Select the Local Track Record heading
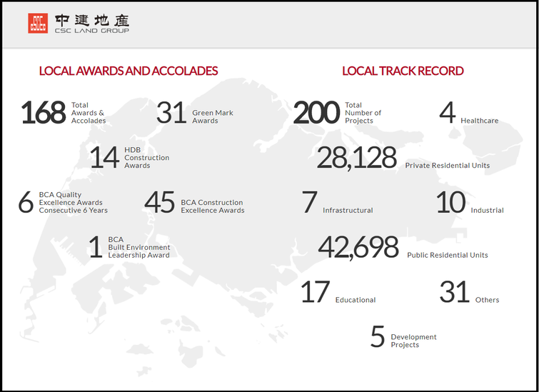This screenshot has width=539, height=392. (403, 71)
